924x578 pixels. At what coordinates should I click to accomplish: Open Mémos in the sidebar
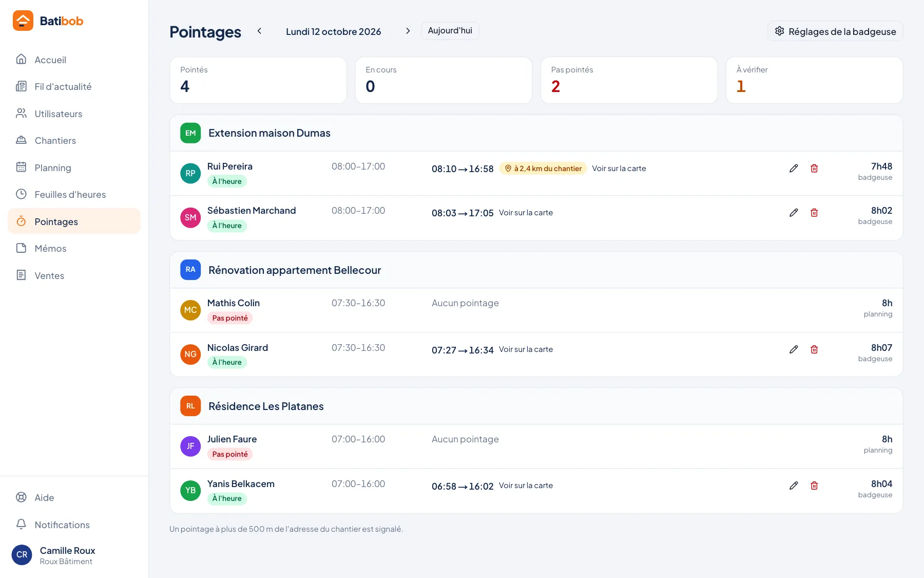(x=74, y=248)
